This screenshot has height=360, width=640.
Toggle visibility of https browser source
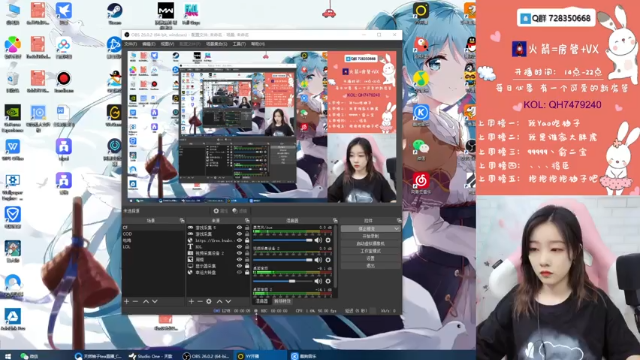240,240
